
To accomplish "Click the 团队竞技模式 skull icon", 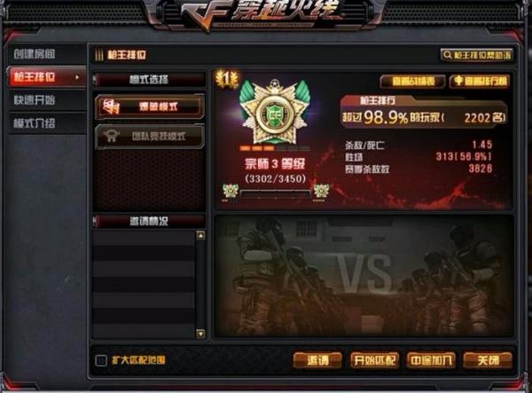I will (112, 136).
